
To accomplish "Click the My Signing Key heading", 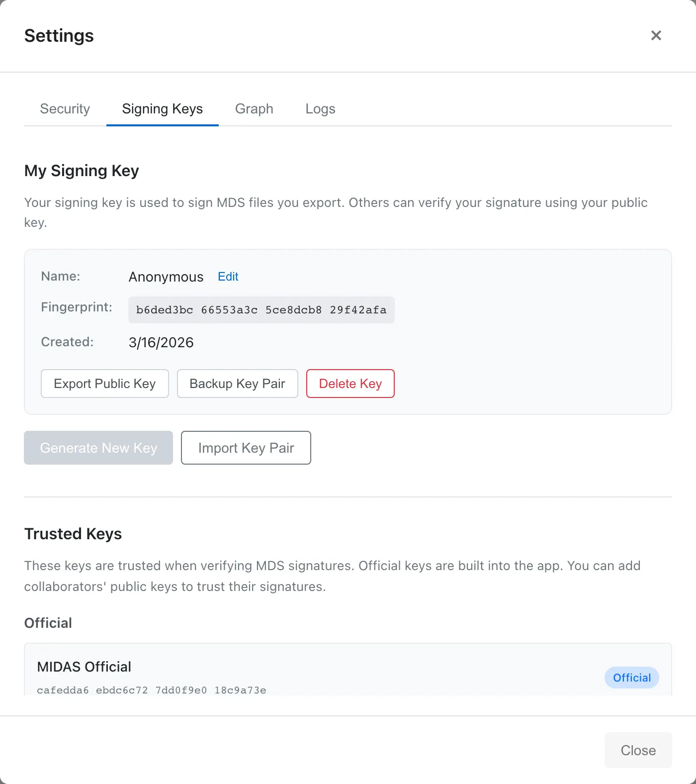I will [x=82, y=171].
